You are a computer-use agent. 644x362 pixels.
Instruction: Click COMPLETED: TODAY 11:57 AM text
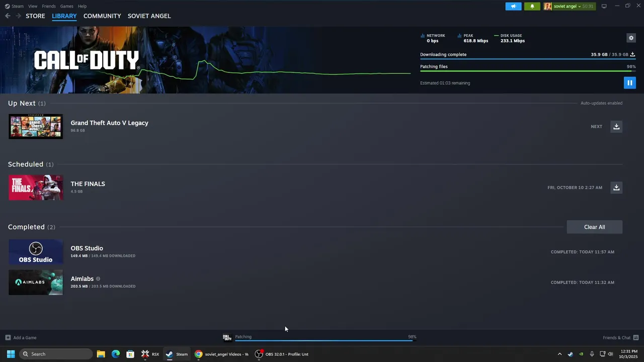coord(582,252)
